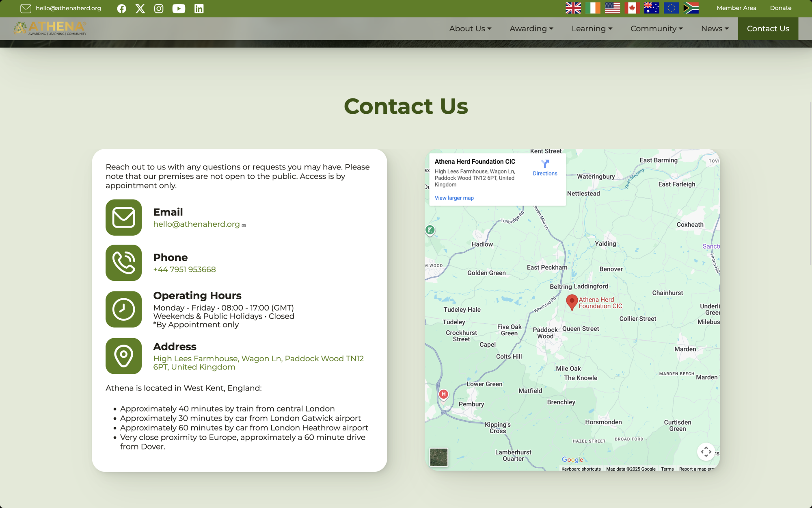Toggle map camera controls button

point(706,452)
